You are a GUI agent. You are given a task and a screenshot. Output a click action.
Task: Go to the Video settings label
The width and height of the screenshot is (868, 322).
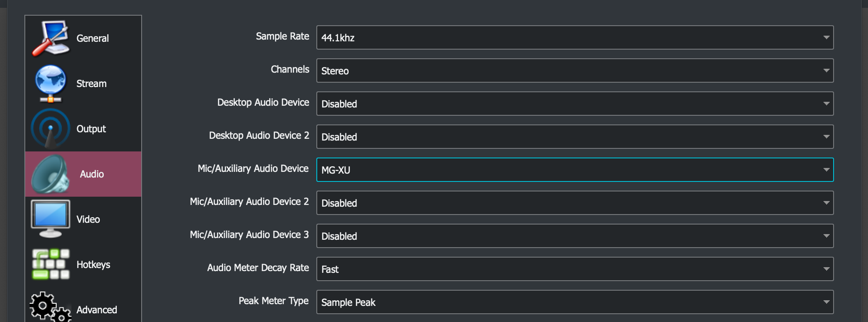click(88, 219)
